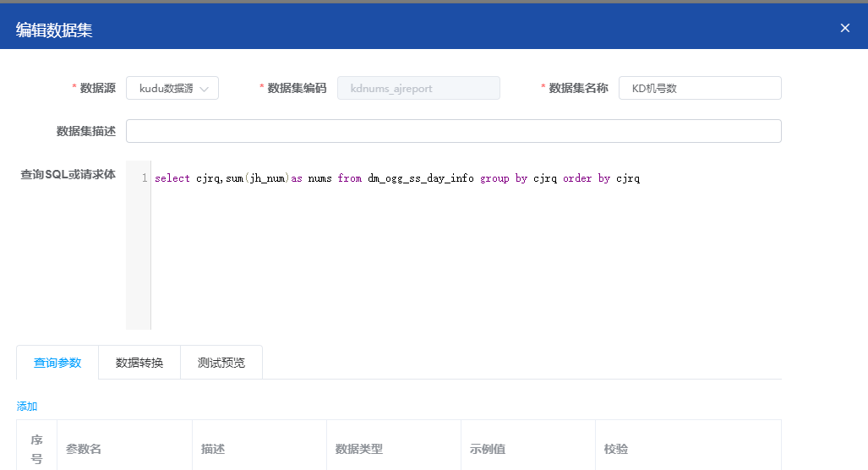Click the 数据源 field label
The image size is (868, 470).
pyautogui.click(x=97, y=88)
